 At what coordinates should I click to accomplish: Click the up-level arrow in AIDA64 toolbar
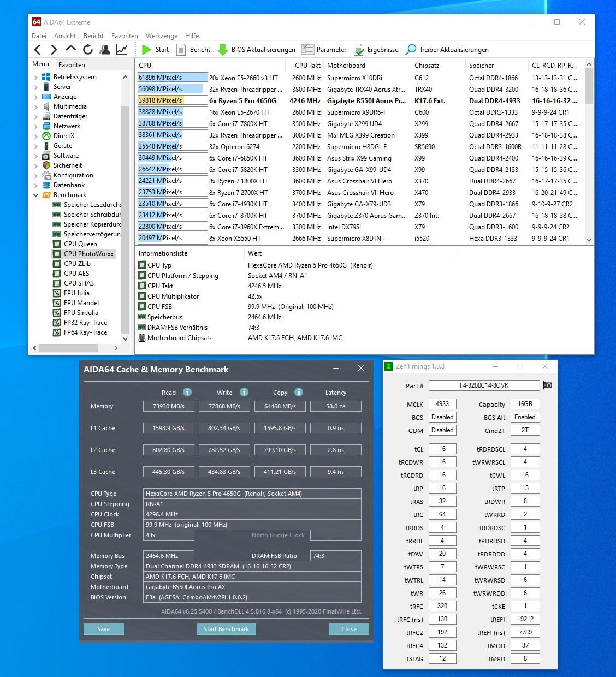pos(71,49)
